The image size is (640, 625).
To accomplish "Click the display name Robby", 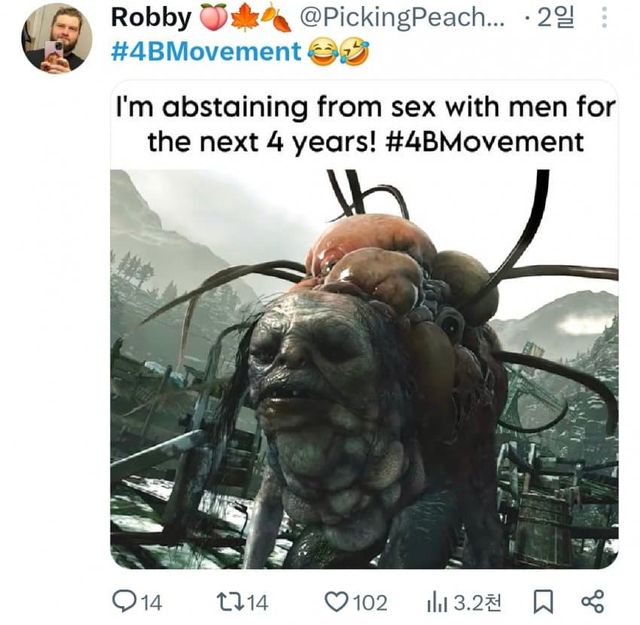I will click(150, 18).
